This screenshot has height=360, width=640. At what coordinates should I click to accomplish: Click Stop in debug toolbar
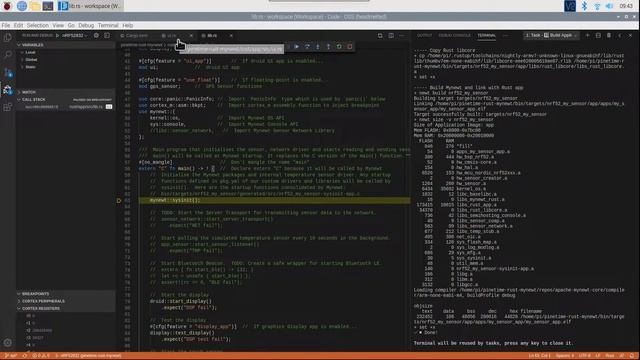click(350, 47)
